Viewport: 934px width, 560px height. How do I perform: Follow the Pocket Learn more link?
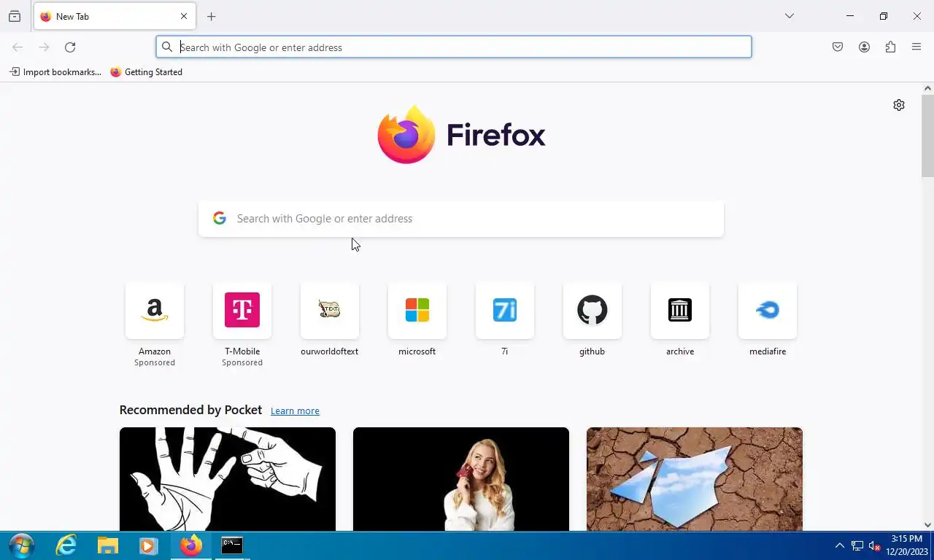295,411
